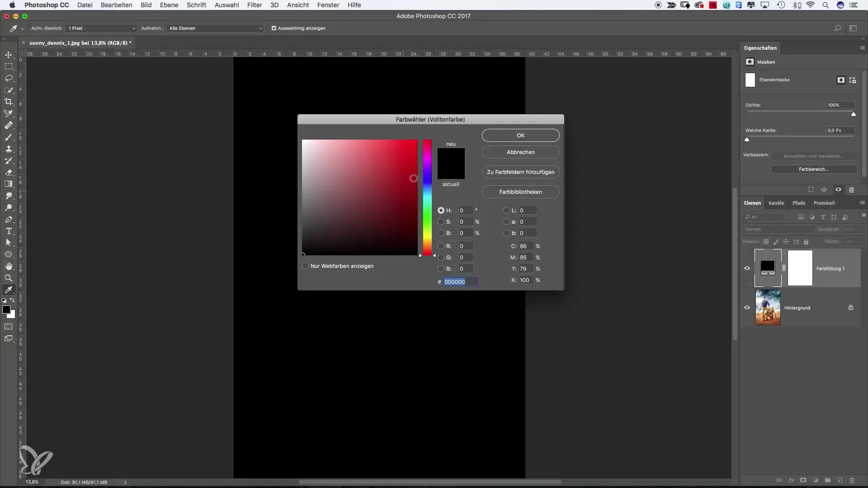868x488 pixels.
Task: Select the Ellipse shape tool
Action: point(9,254)
